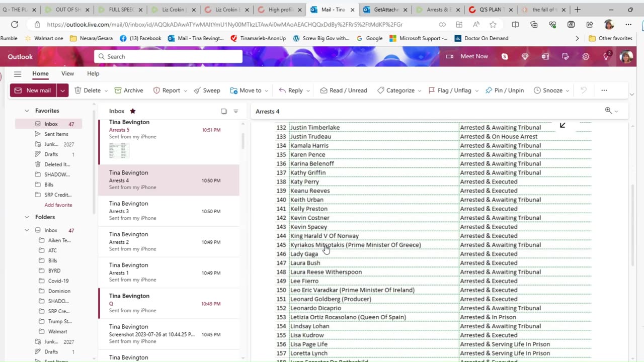Screen dimensions: 644x362
Task: Open the Meet Now video call
Action: [x=467, y=56]
